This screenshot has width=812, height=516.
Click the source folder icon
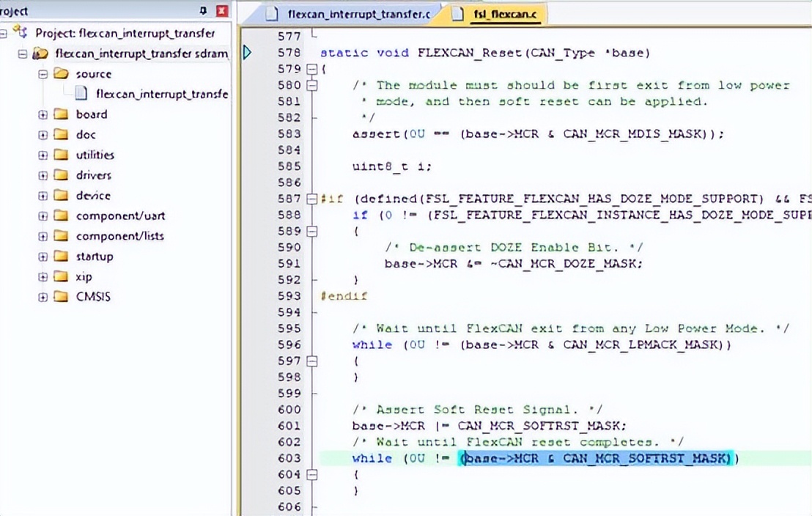click(61, 73)
